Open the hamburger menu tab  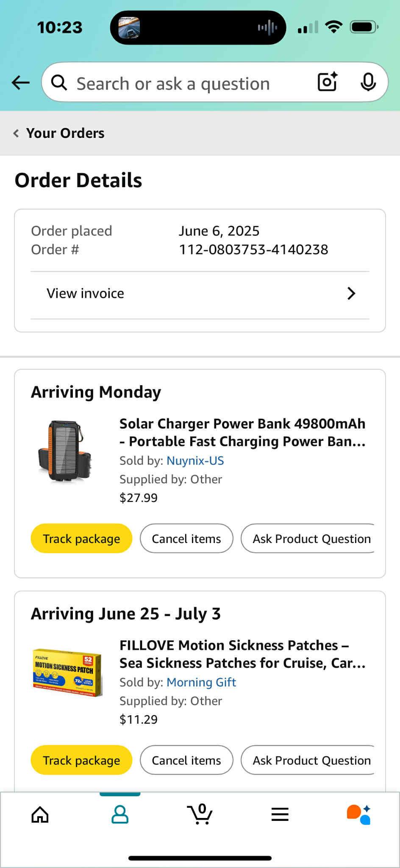pos(280,814)
